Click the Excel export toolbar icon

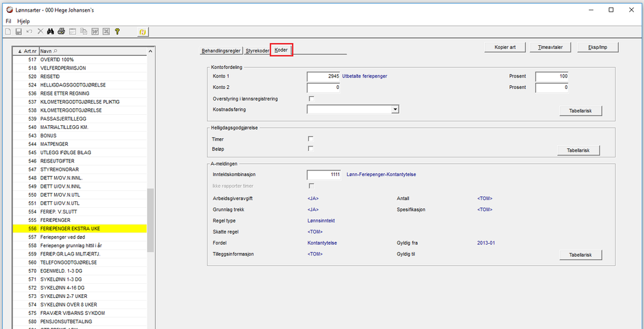(x=106, y=31)
